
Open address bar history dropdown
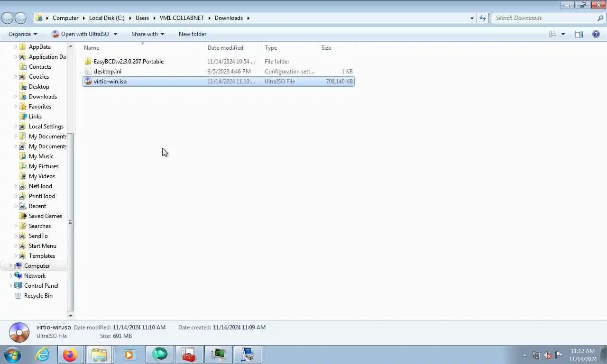point(472,18)
